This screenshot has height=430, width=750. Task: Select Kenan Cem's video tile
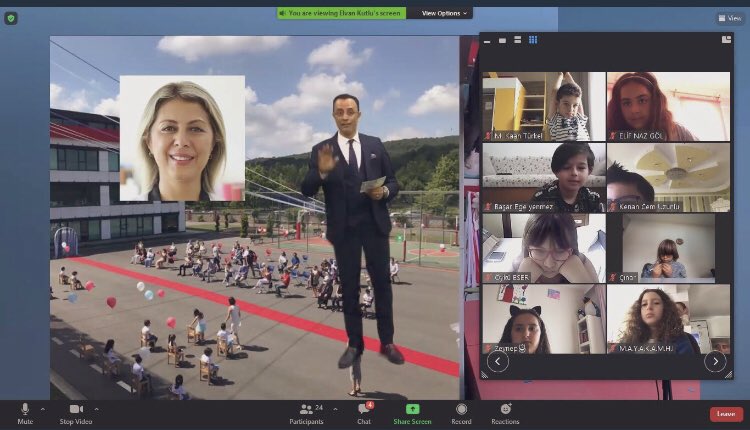pos(669,177)
